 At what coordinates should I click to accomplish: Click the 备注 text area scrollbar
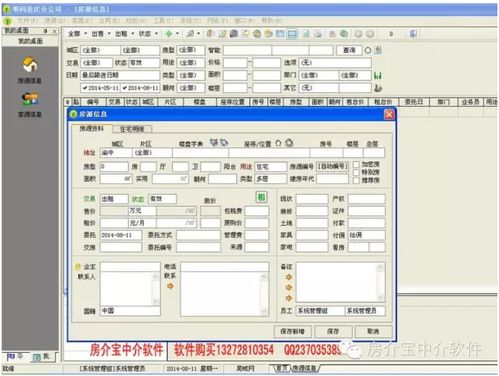[380, 282]
